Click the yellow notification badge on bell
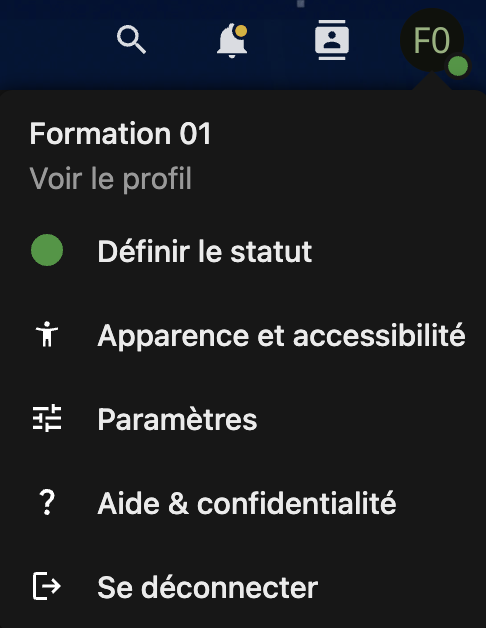Screen dimensions: 486x628 (241, 31)
